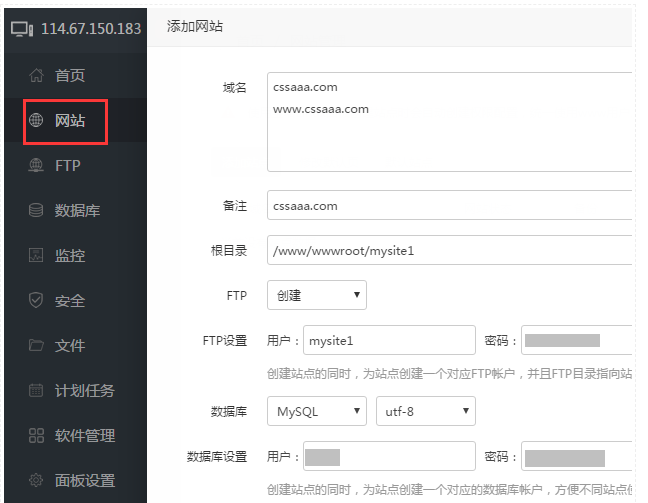Screen dimensions: 648x503
Task: Expand the FTP 创建 dropdown
Action: tap(317, 295)
